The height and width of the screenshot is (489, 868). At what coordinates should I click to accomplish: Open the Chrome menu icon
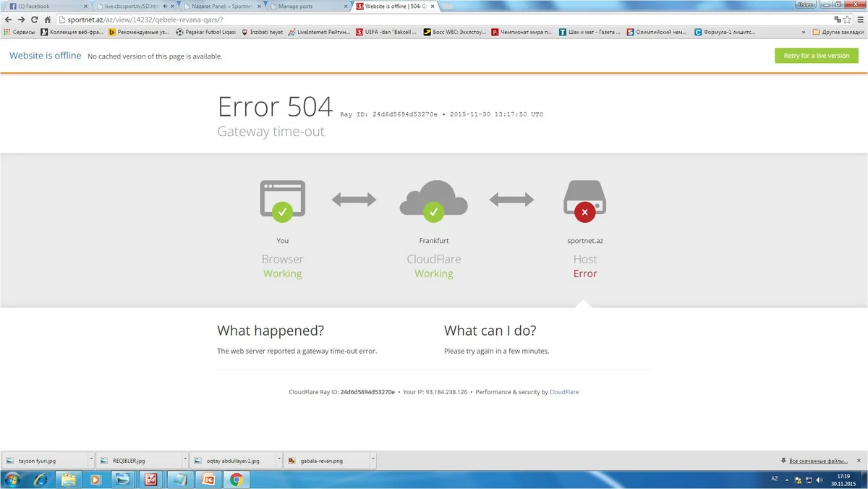click(x=860, y=20)
